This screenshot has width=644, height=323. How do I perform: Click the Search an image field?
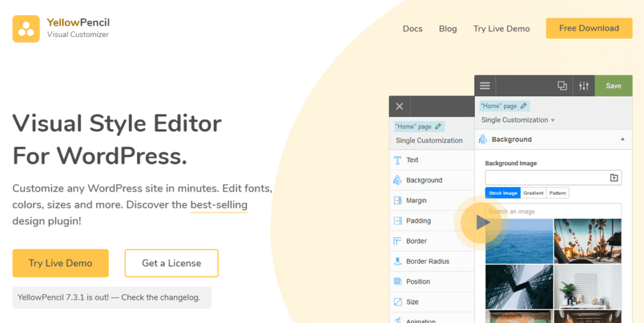(553, 211)
